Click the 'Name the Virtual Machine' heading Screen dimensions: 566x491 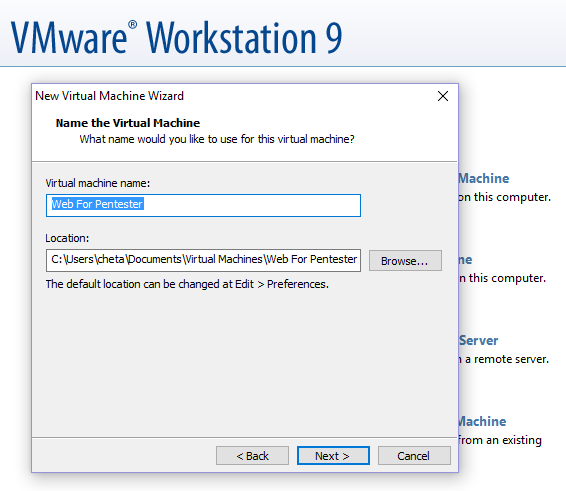128,123
